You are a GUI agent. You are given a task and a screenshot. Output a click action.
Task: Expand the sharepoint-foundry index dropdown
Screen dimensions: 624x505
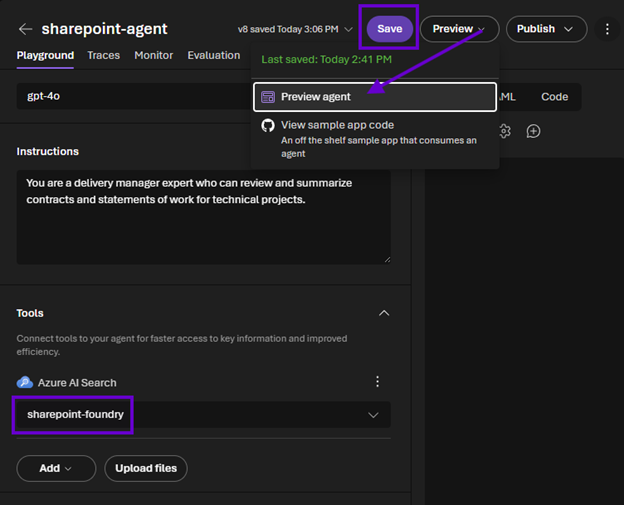pyautogui.click(x=203, y=415)
